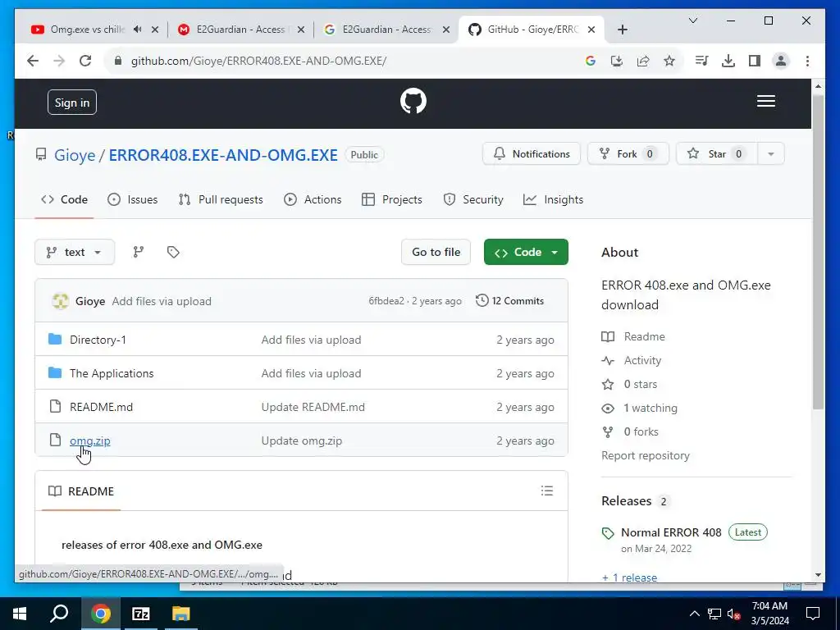The width and height of the screenshot is (840, 630).
Task: Open Chrome three-dot menu
Action: [x=807, y=61]
